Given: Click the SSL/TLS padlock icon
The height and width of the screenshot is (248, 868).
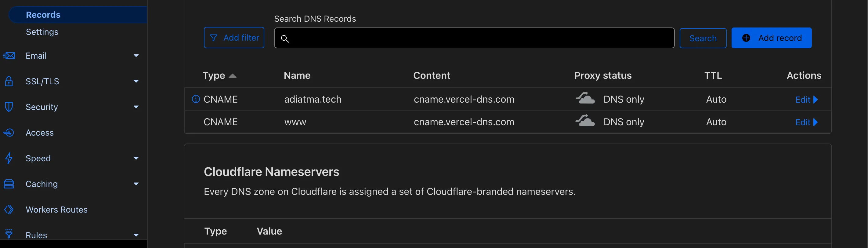Looking at the screenshot, I should [9, 81].
